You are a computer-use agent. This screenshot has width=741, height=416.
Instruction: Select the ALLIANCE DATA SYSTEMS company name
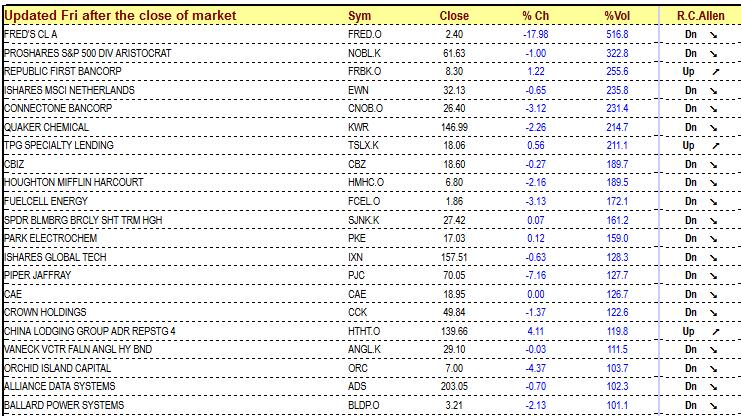60,387
